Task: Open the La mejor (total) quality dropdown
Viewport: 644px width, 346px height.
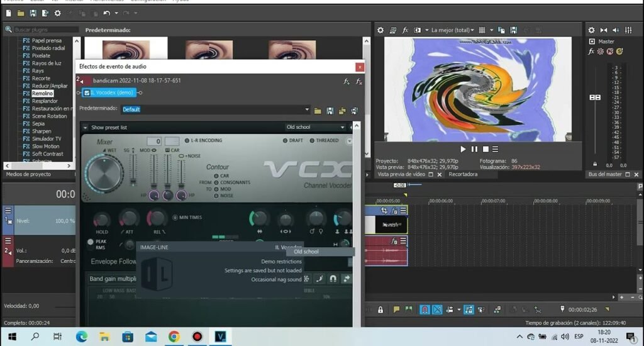Action: 452,30
